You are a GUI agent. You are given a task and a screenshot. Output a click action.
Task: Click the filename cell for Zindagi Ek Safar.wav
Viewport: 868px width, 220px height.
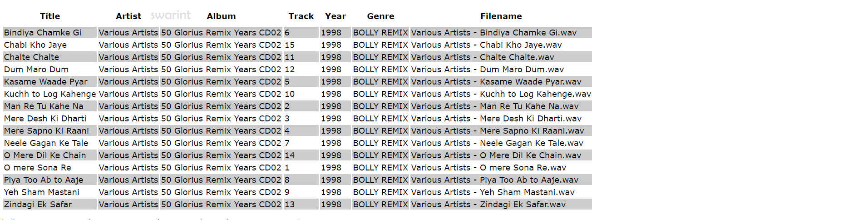pyautogui.click(x=488, y=205)
